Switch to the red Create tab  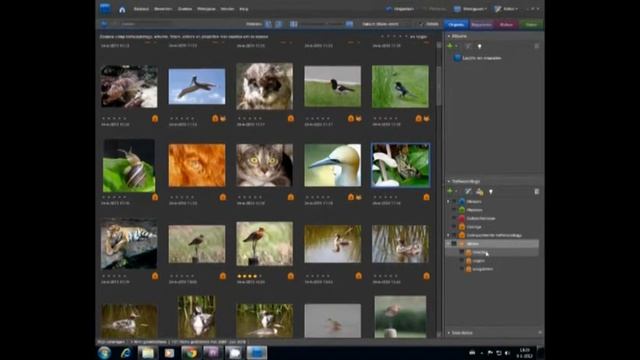tap(506, 24)
